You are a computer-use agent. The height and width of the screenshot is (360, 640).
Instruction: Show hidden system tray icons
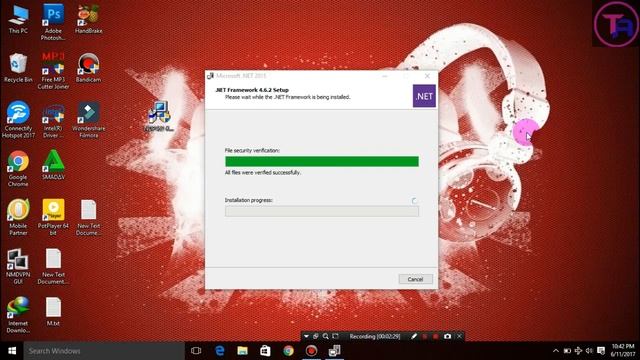(556, 351)
